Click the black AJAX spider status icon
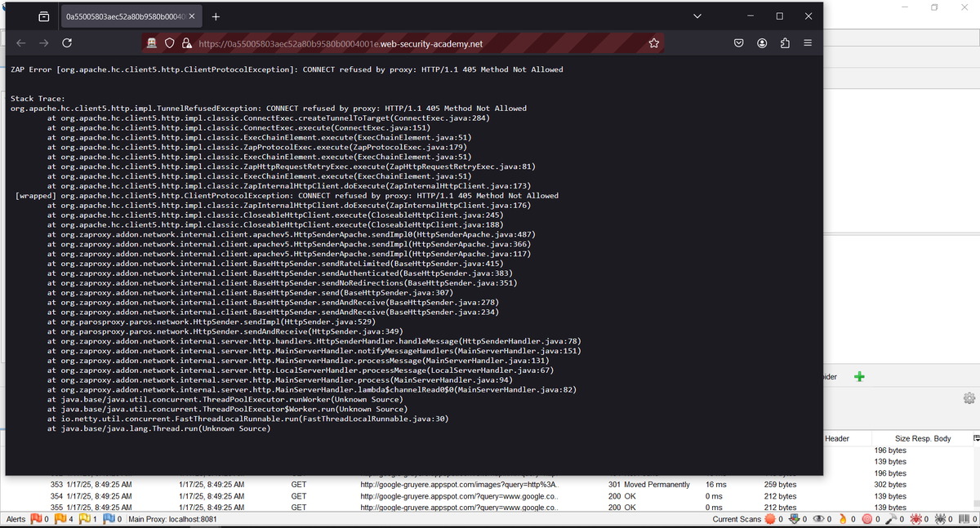 (x=939, y=519)
